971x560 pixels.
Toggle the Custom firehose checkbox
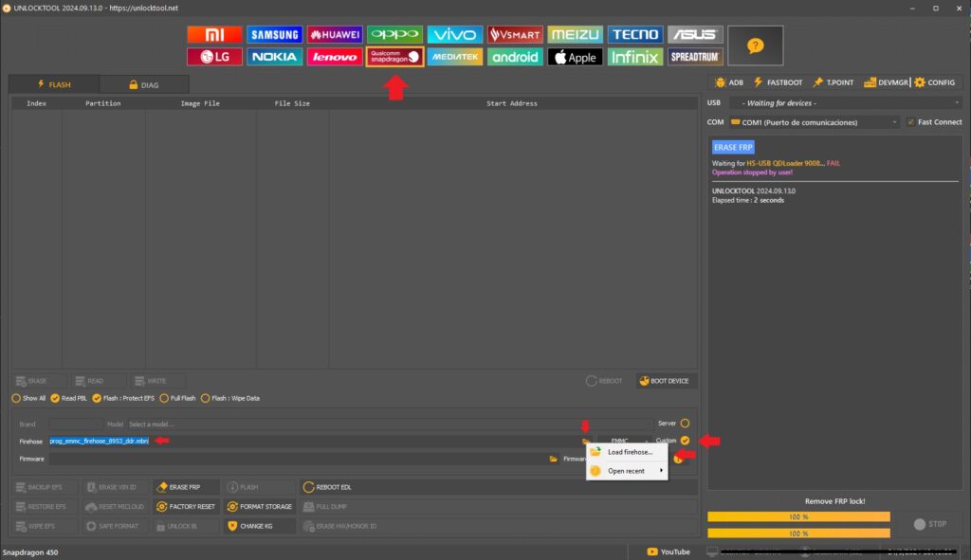pyautogui.click(x=685, y=441)
